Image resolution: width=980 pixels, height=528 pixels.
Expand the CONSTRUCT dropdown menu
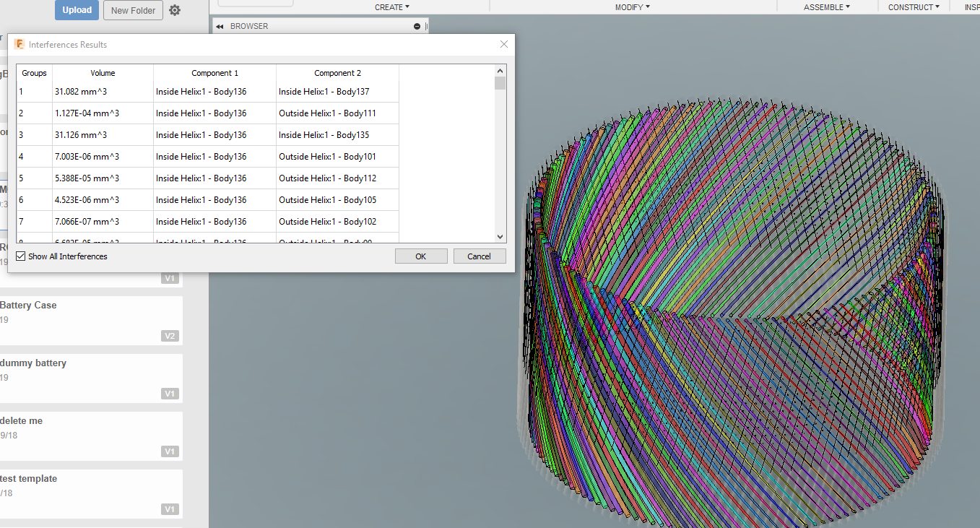coord(914,7)
